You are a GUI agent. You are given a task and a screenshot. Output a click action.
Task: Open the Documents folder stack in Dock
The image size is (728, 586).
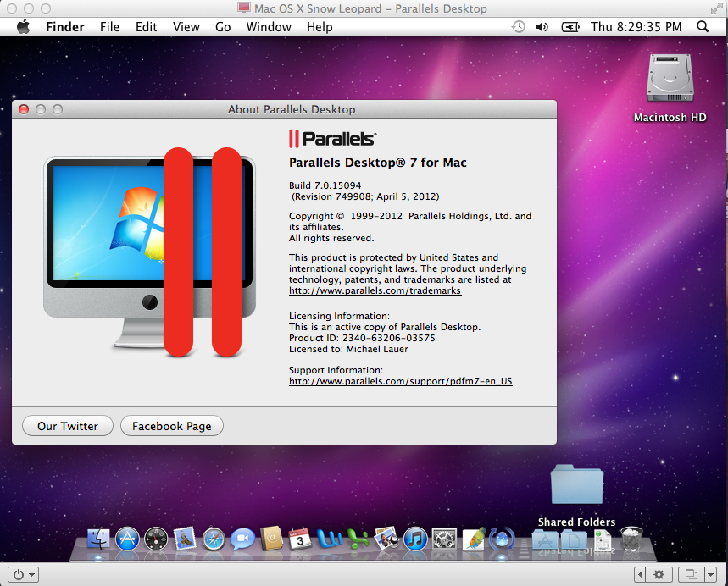coord(574,540)
